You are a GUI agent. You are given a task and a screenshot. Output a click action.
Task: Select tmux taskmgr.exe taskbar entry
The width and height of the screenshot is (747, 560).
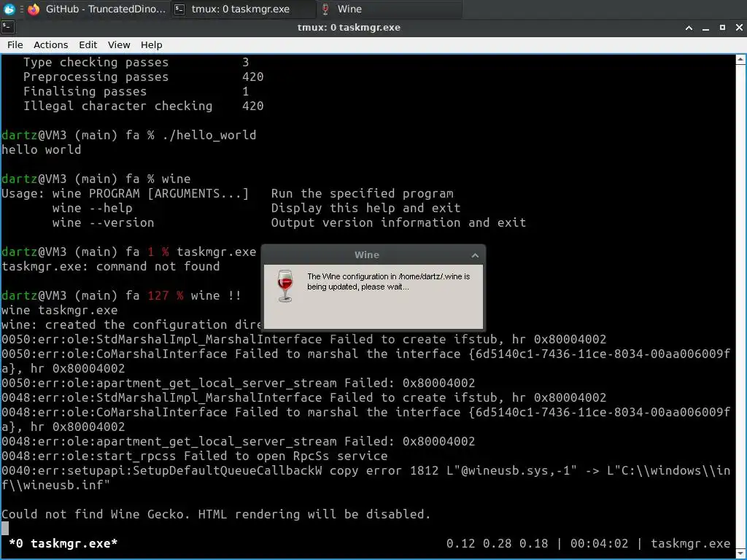tap(243, 9)
